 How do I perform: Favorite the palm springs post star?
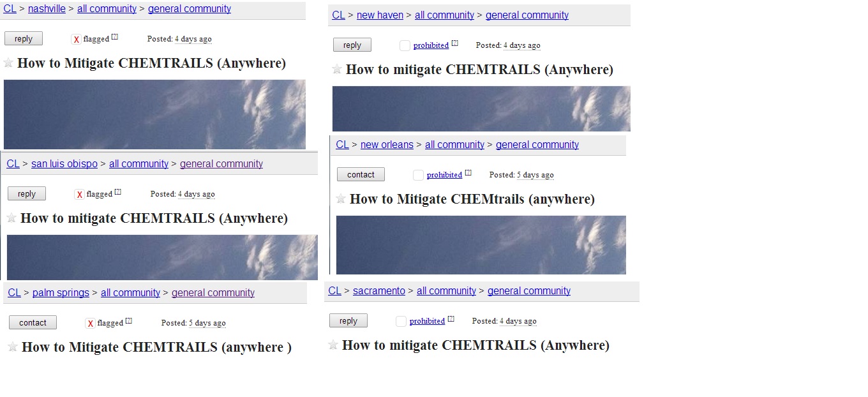[x=13, y=347]
